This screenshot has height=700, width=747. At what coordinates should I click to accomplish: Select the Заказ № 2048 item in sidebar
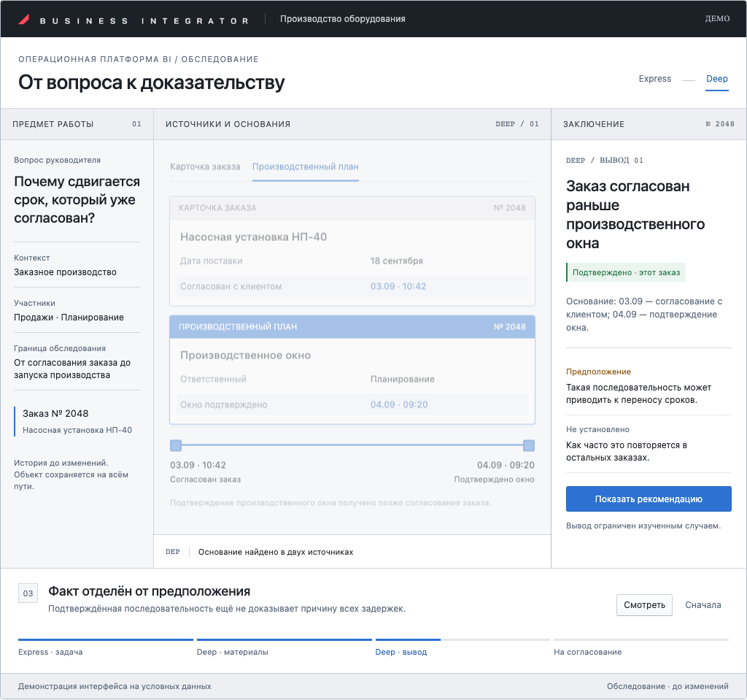[77, 421]
